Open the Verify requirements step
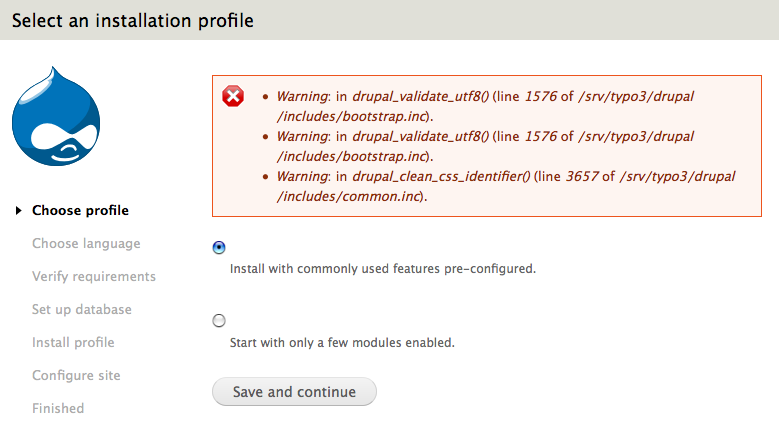The height and width of the screenshot is (437, 779). tap(94, 276)
